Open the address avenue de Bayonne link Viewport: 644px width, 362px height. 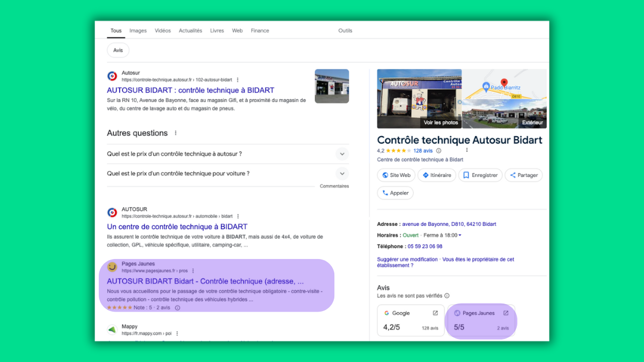coord(449,224)
